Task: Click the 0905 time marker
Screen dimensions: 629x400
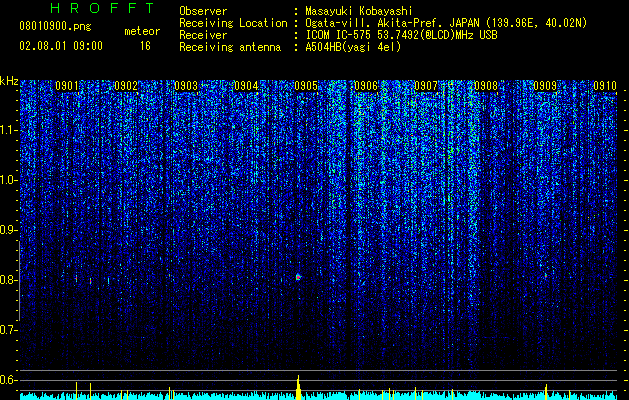Action: [x=306, y=86]
